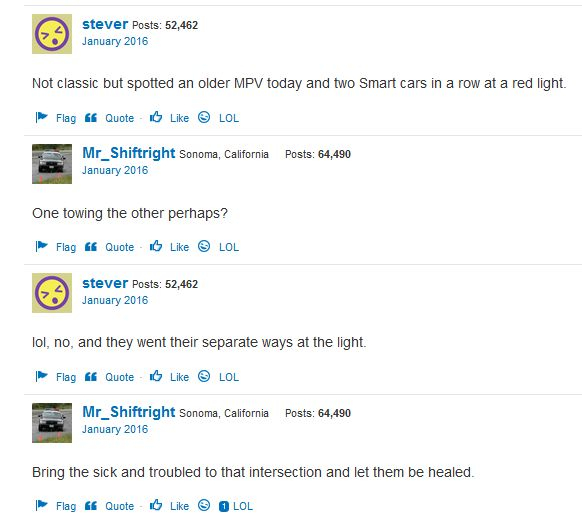Click January 2016 date on the first stever post

pos(115,41)
